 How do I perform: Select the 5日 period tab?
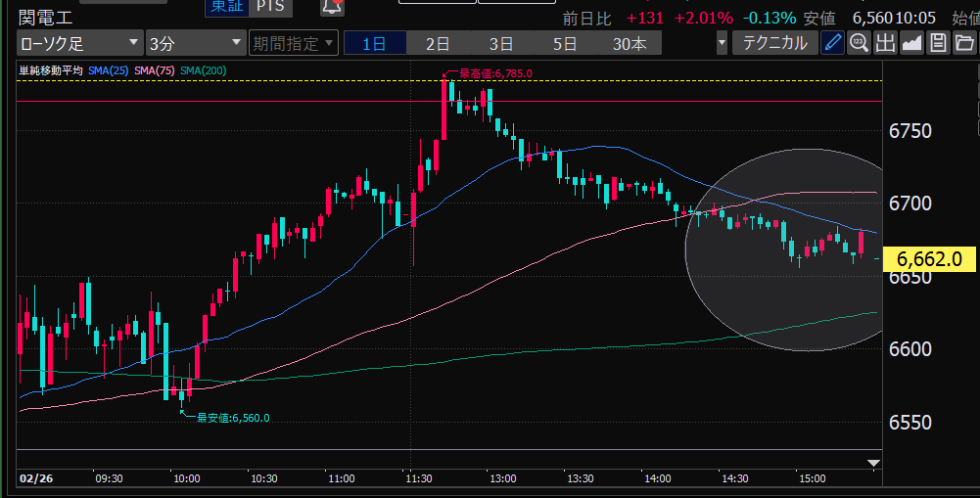[x=564, y=43]
